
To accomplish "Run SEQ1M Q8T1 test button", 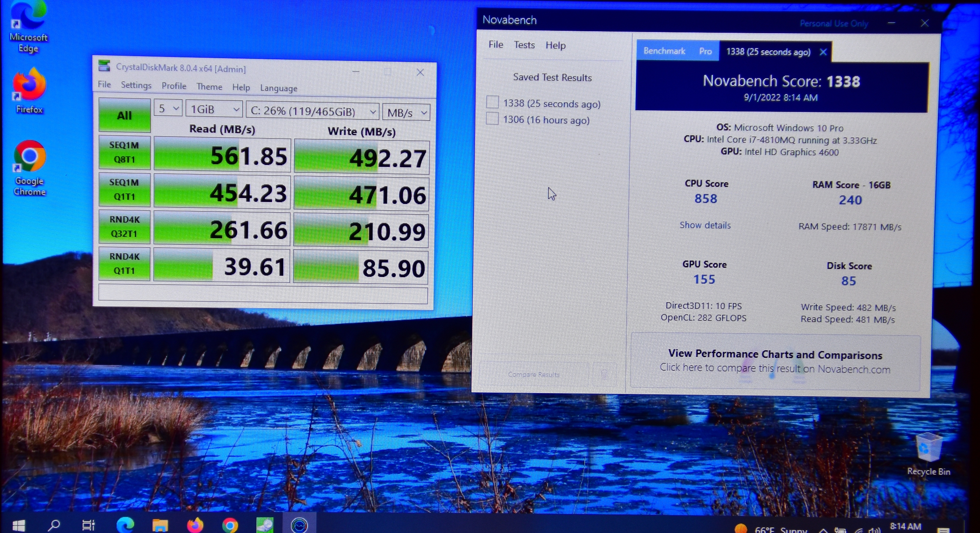I will point(124,152).
